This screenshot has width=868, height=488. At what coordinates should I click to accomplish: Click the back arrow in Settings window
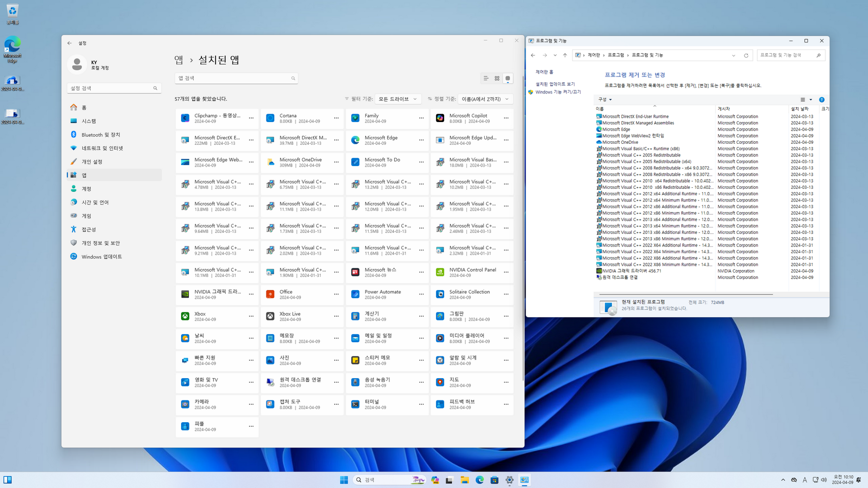pos(69,43)
